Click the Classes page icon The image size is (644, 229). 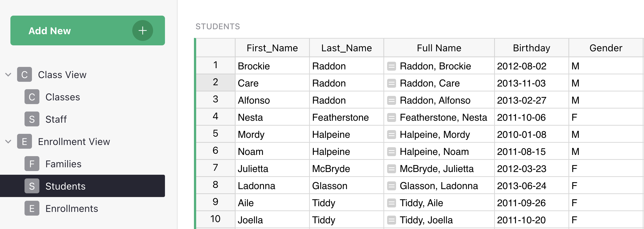point(32,97)
